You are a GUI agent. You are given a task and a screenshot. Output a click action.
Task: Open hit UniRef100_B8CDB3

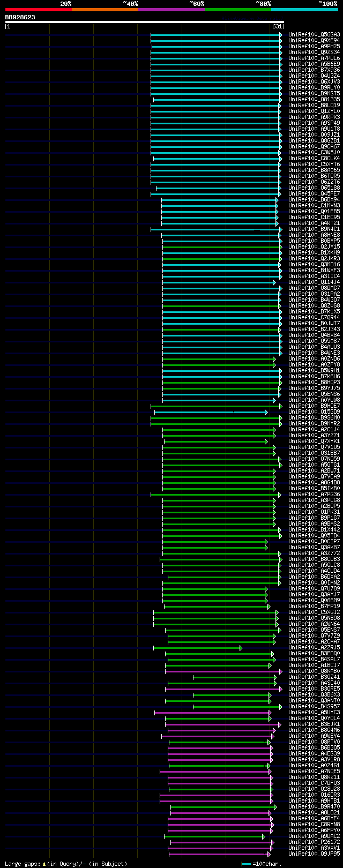314,559
